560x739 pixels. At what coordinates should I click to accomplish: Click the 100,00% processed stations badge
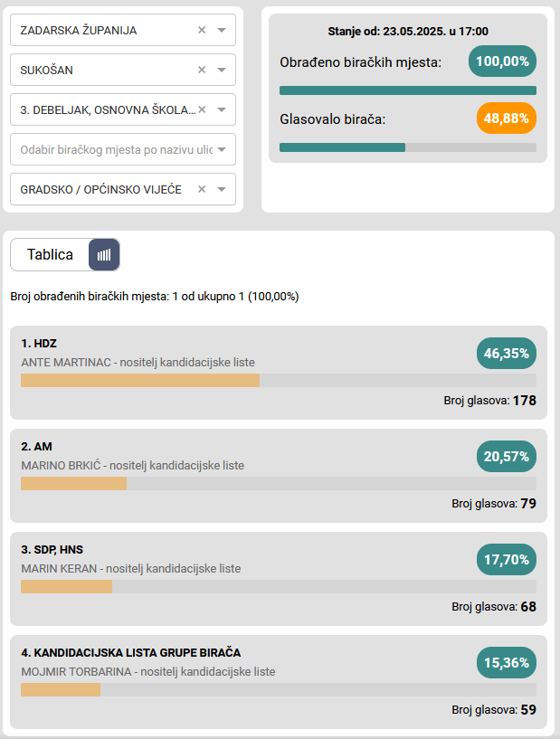click(502, 62)
